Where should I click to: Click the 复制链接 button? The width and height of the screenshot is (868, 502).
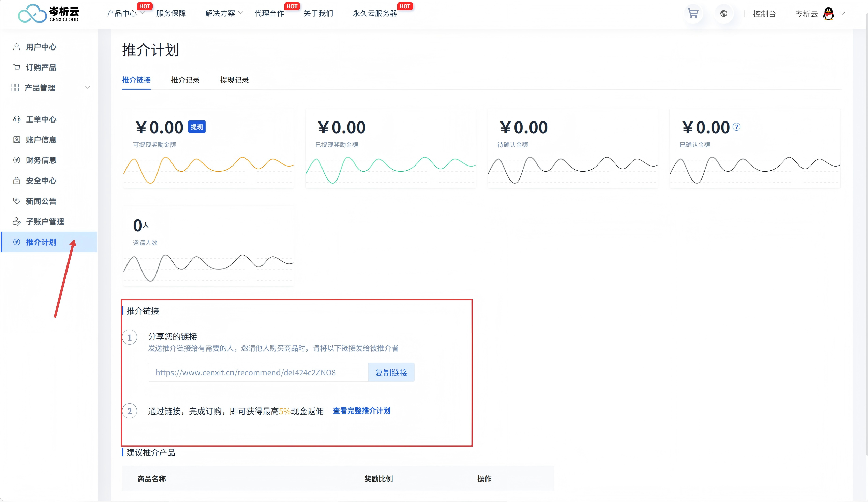[x=391, y=372]
